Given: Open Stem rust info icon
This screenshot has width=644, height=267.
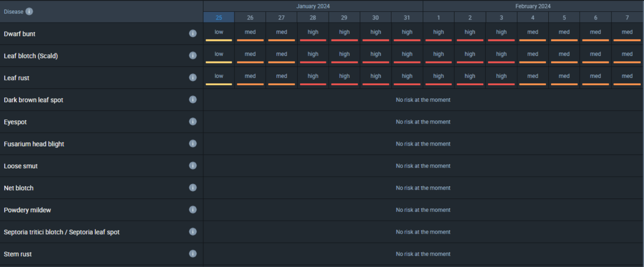Looking at the screenshot, I should [193, 254].
